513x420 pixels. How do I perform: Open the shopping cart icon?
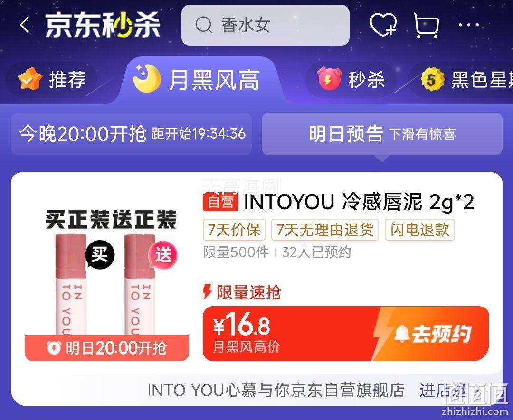click(426, 26)
